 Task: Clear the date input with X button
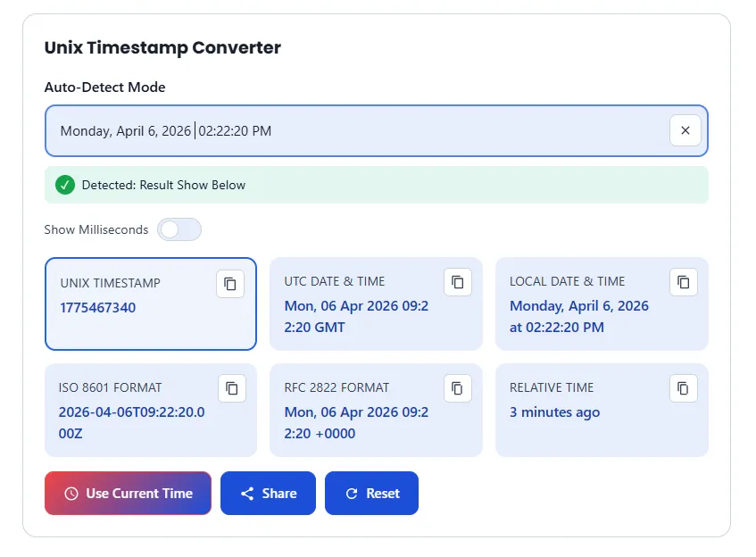[x=685, y=130]
